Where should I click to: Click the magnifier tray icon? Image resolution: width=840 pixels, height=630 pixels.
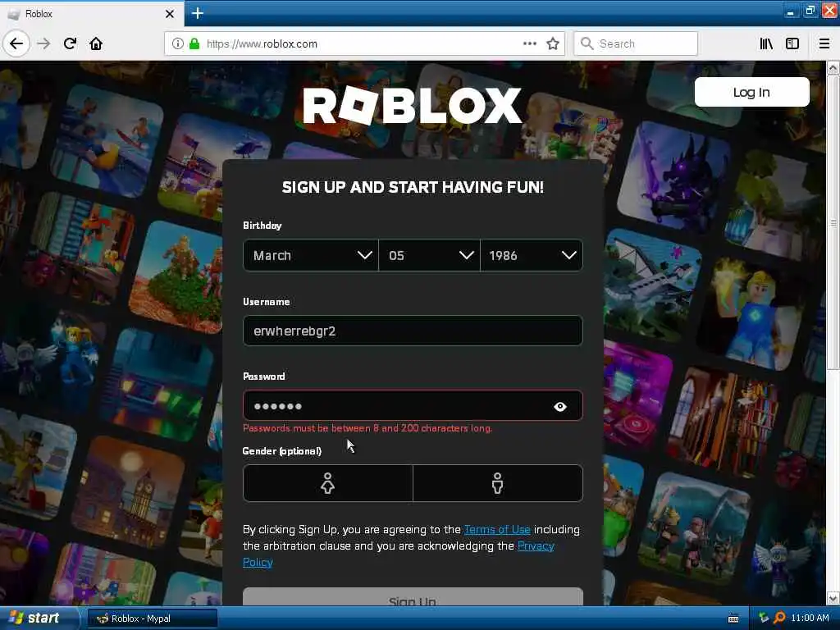click(780, 619)
